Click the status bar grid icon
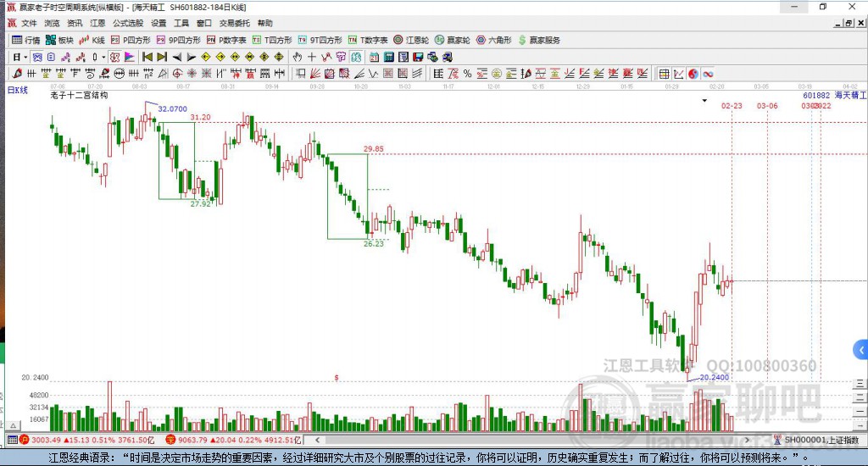Screen dimensions: 868x466 pyautogui.click(x=12, y=440)
